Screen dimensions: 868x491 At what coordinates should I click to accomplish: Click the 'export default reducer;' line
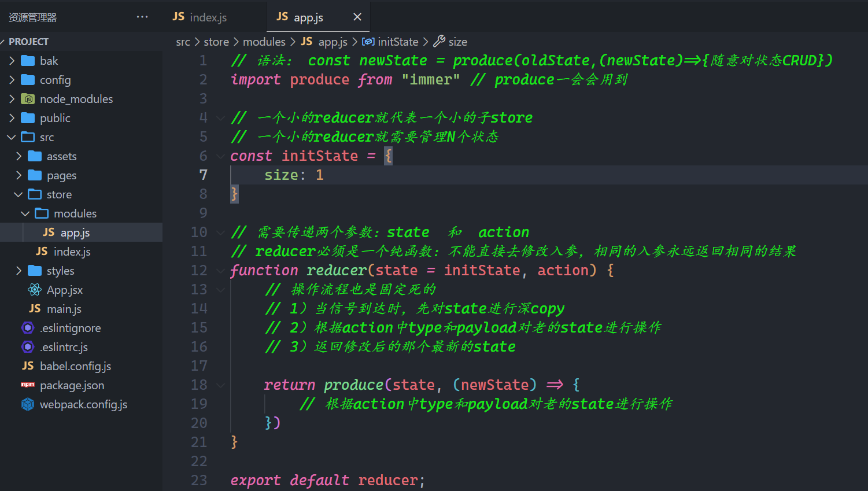coord(327,480)
